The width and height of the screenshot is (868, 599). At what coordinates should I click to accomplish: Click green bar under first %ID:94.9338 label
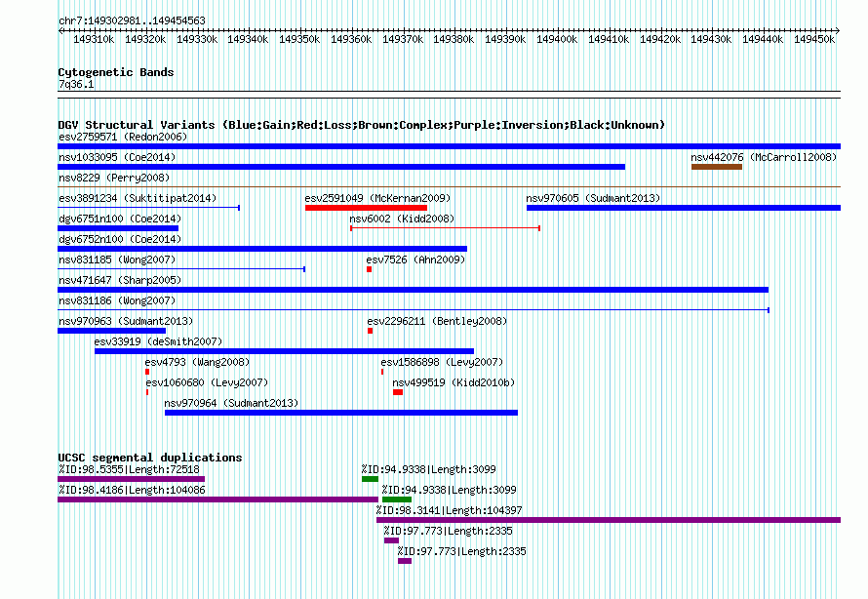370,479
